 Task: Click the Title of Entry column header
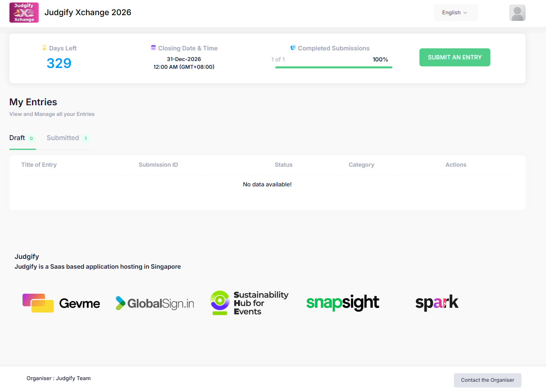[x=39, y=165]
